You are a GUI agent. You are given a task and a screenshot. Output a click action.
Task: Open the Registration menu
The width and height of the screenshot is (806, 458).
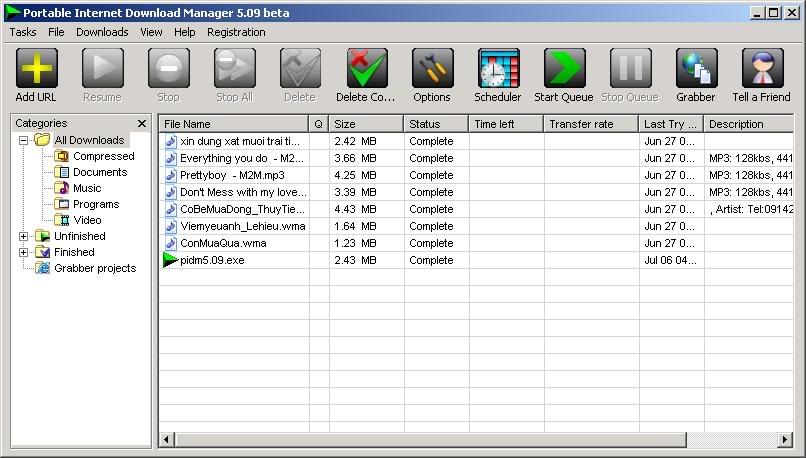point(236,32)
